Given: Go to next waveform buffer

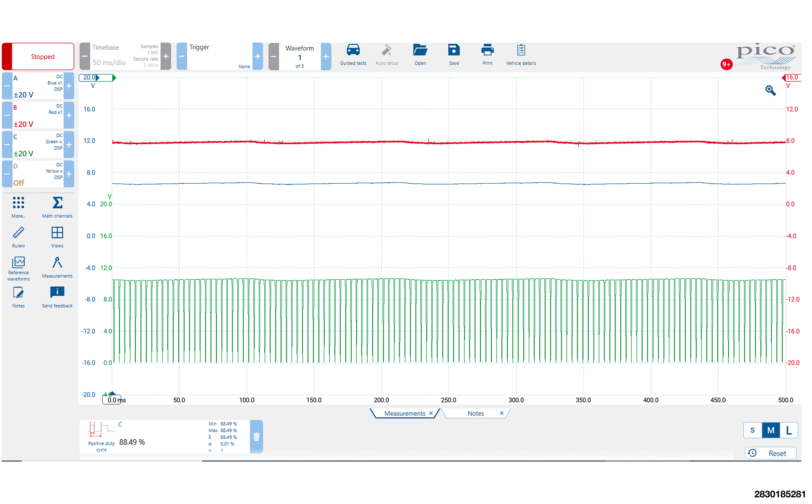Looking at the screenshot, I should [326, 56].
